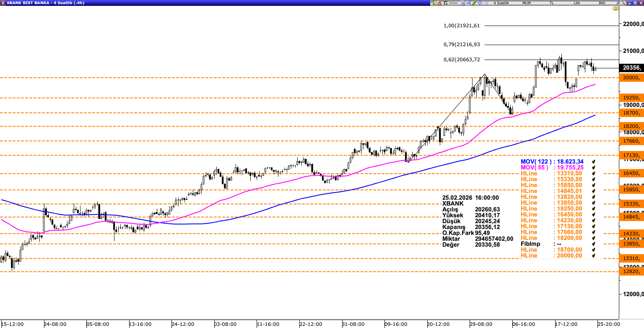Click the small yellow icon below toolbar

pos(615,8)
